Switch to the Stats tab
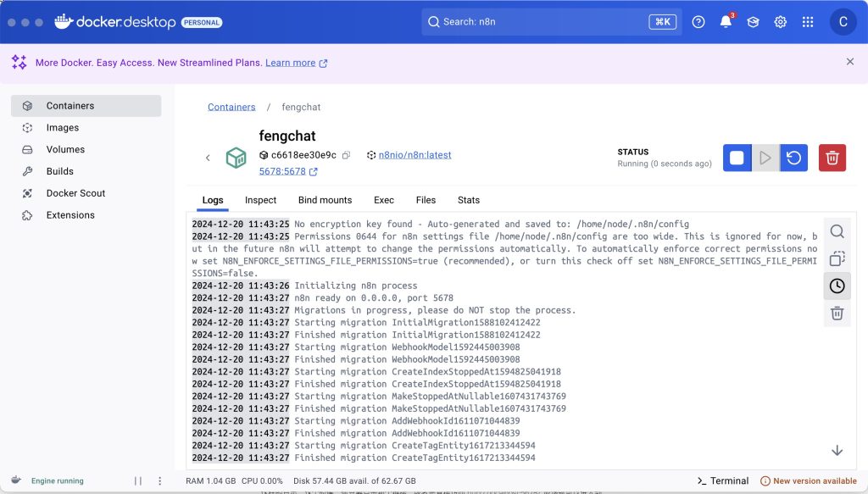 468,200
